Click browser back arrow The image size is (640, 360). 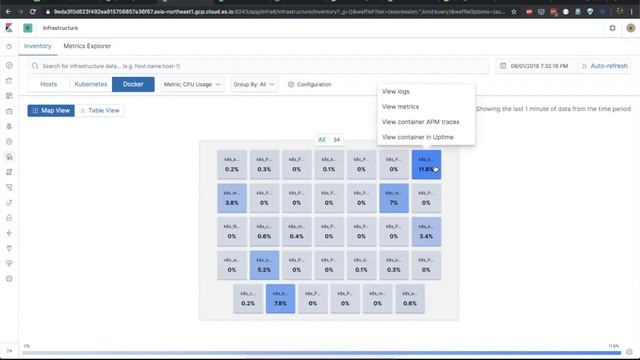pyautogui.click(x=9, y=12)
